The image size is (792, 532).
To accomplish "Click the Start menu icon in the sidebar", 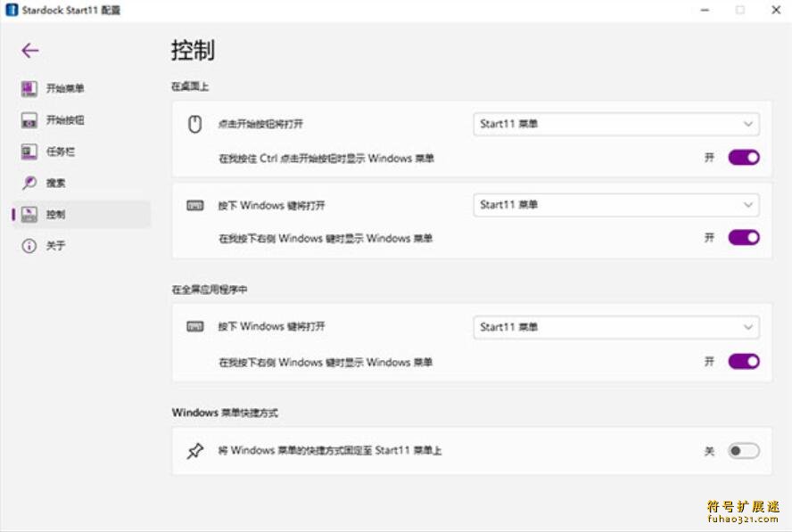I will (x=29, y=88).
